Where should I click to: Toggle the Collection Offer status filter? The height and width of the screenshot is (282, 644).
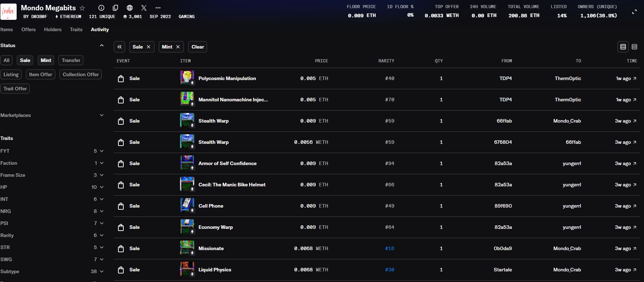coord(81,74)
